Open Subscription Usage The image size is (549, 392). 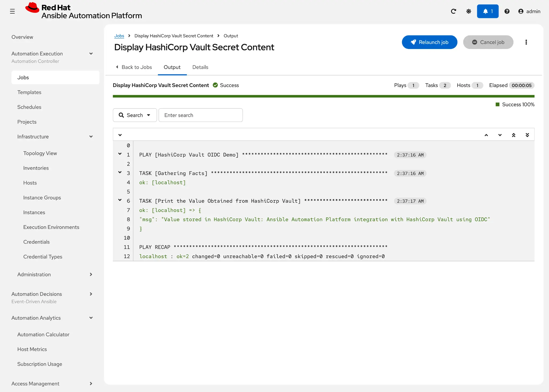[40, 364]
